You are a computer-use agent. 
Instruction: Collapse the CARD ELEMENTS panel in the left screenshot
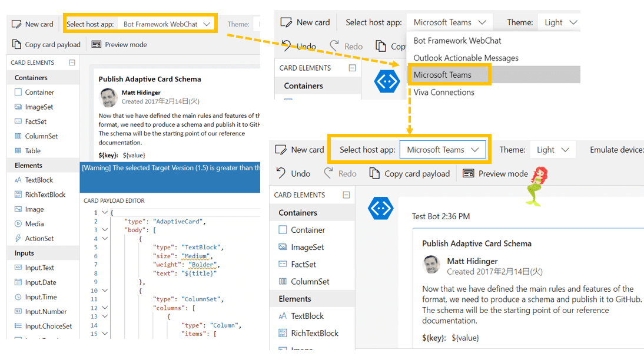72,62
